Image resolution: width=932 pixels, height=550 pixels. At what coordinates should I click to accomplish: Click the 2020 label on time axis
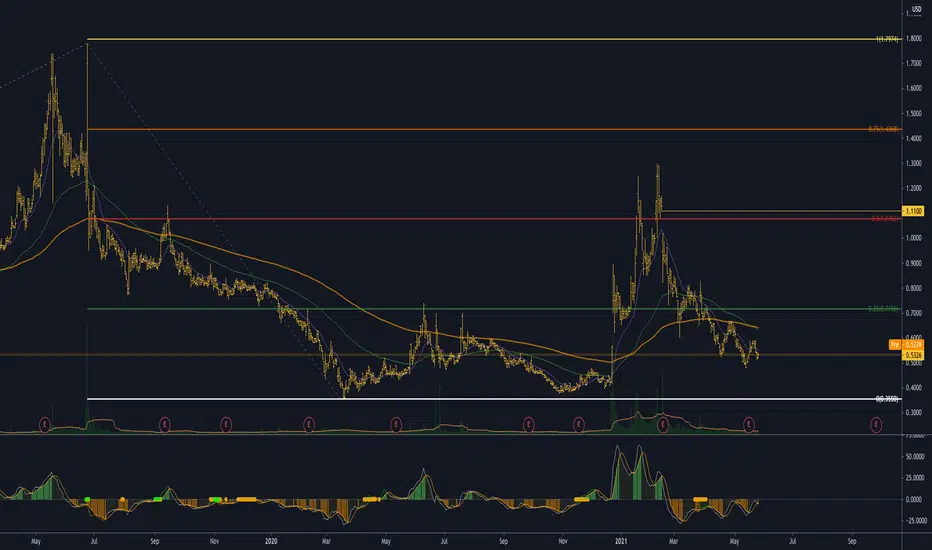(271, 541)
